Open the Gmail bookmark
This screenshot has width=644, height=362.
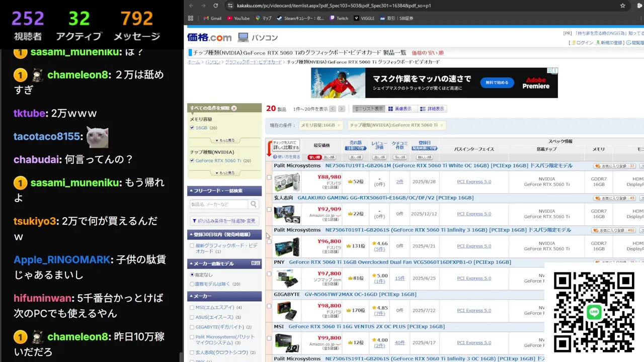(212, 18)
